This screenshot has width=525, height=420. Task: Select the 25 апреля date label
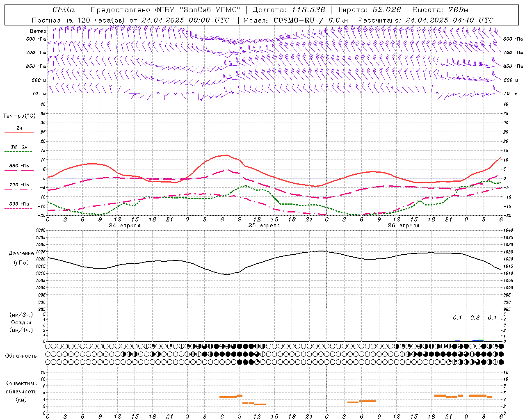(x=264, y=226)
